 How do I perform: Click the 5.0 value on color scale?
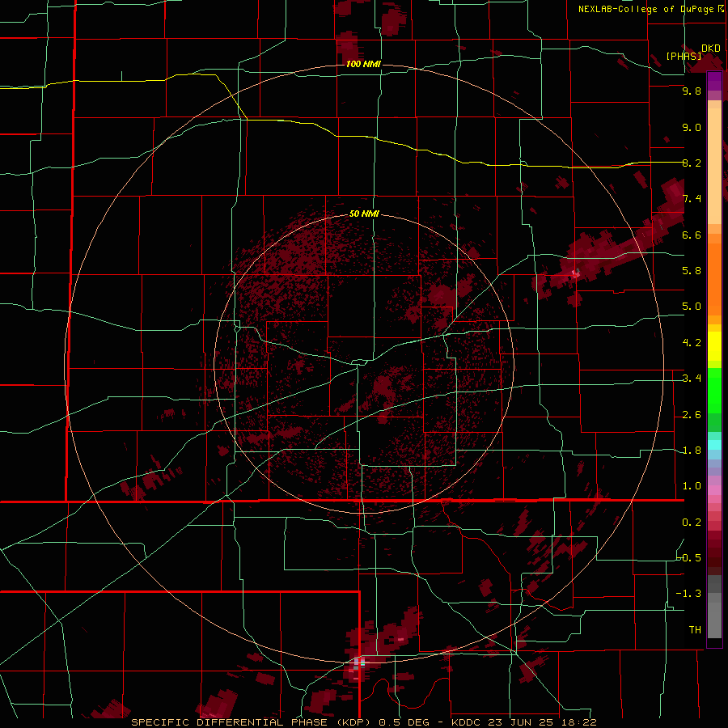(x=692, y=307)
